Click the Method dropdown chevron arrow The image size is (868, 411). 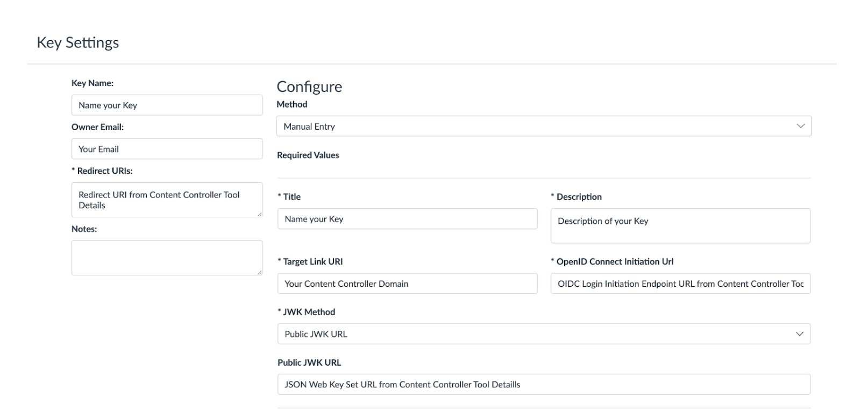pyautogui.click(x=800, y=126)
